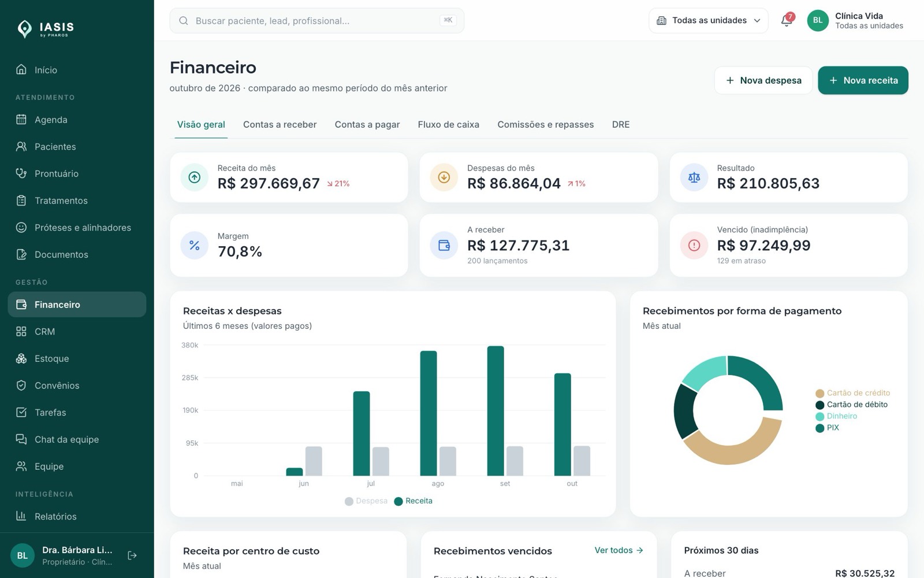Open Início in the sidebar
Viewport: 924px width, 578px height.
pos(77,70)
